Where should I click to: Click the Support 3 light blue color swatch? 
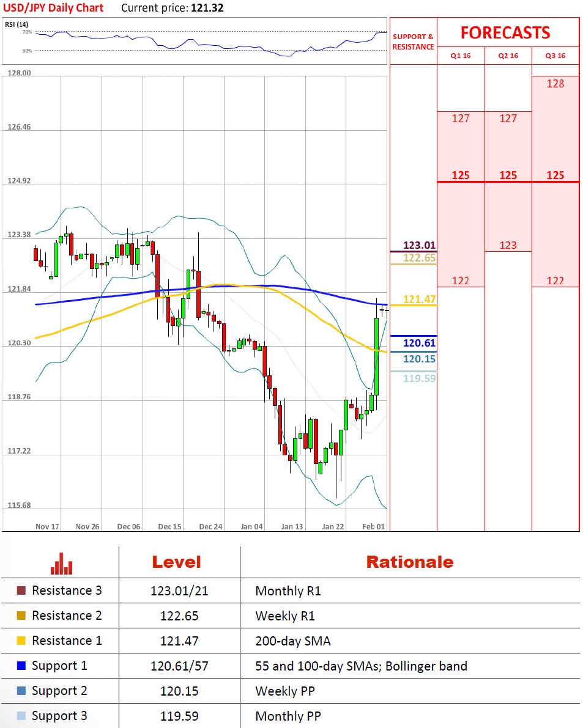coord(21,716)
